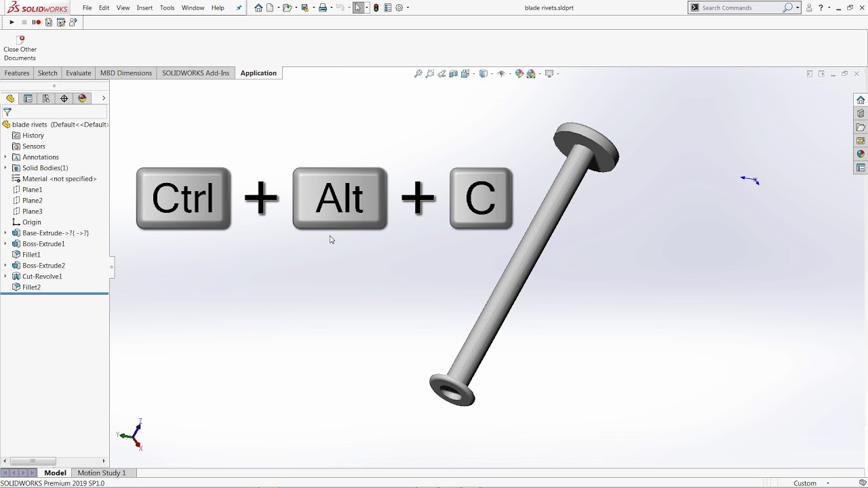Select the Zoom to Area tool

pyautogui.click(x=430, y=73)
